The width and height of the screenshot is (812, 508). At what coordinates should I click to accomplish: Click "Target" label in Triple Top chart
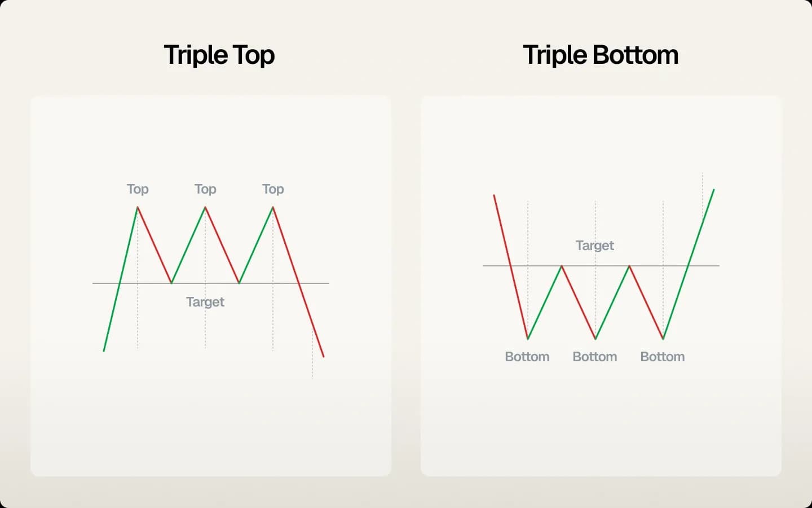[x=205, y=302]
